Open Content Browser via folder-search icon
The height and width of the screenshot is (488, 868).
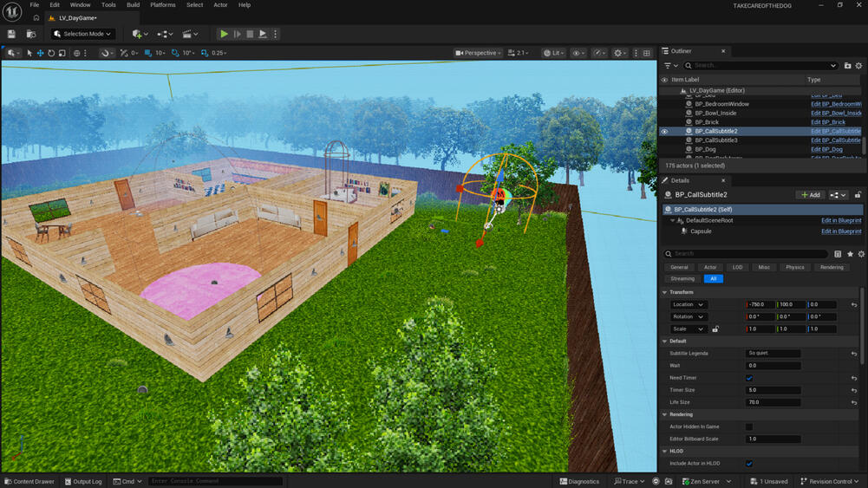pos(31,35)
